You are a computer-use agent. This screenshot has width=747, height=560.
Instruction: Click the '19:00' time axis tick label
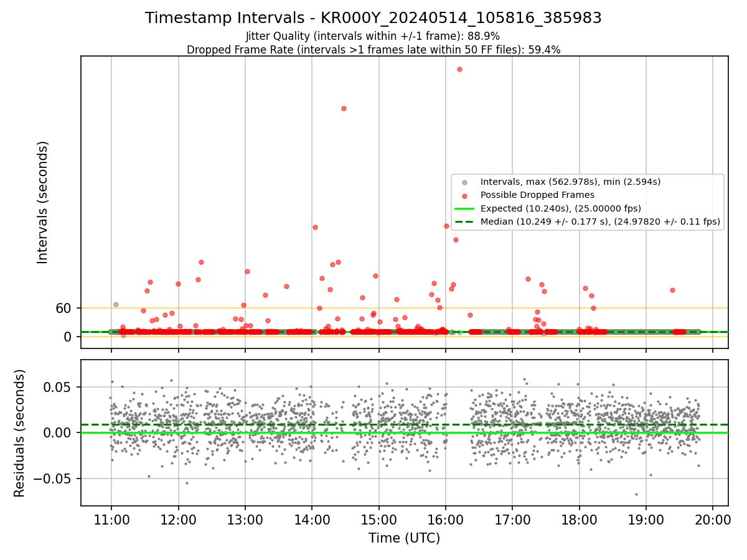(x=646, y=520)
